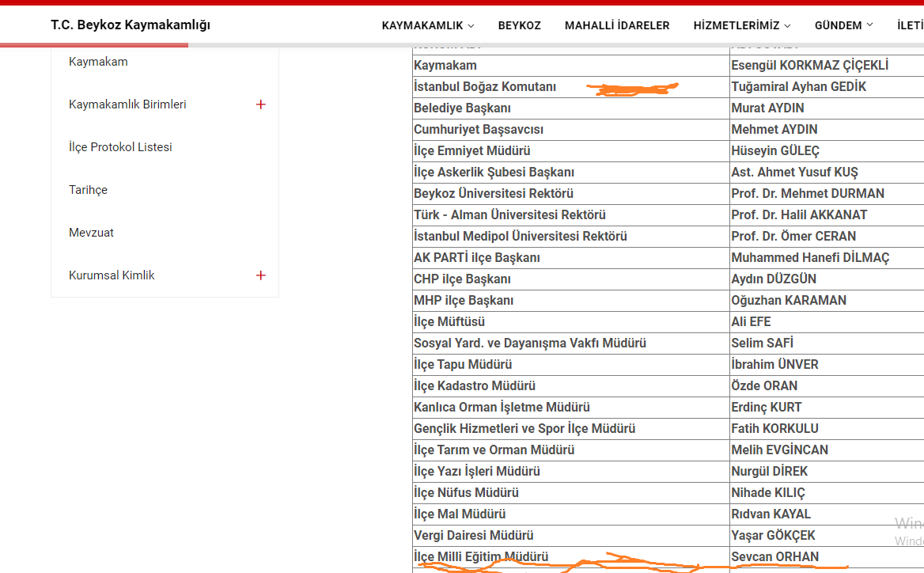This screenshot has width=924, height=573.
Task: Click the Cumhuriyet Başsavcısı cell
Action: pyautogui.click(x=571, y=129)
